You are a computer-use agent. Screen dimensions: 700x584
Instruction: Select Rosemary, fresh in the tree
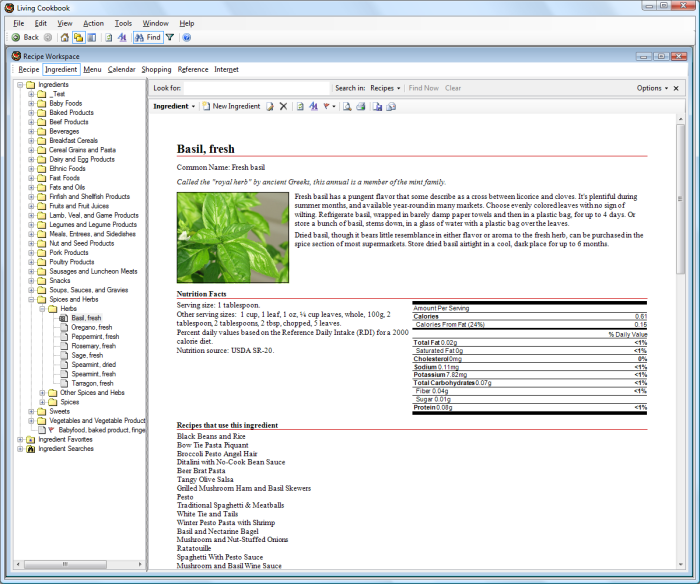[93, 346]
